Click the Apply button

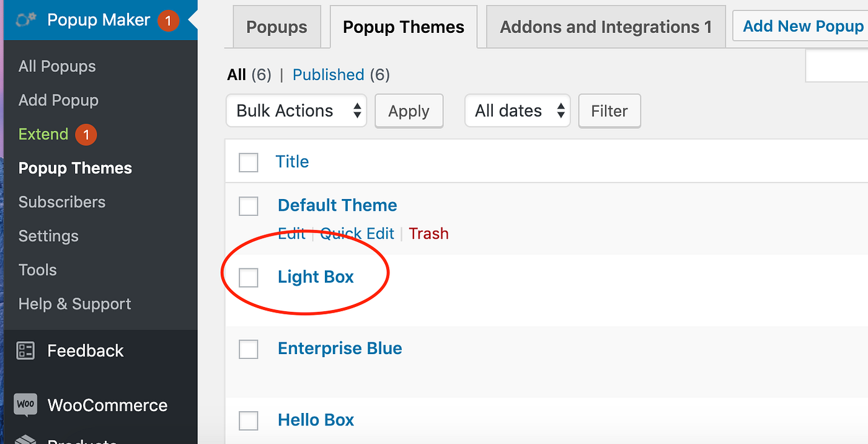click(x=409, y=111)
